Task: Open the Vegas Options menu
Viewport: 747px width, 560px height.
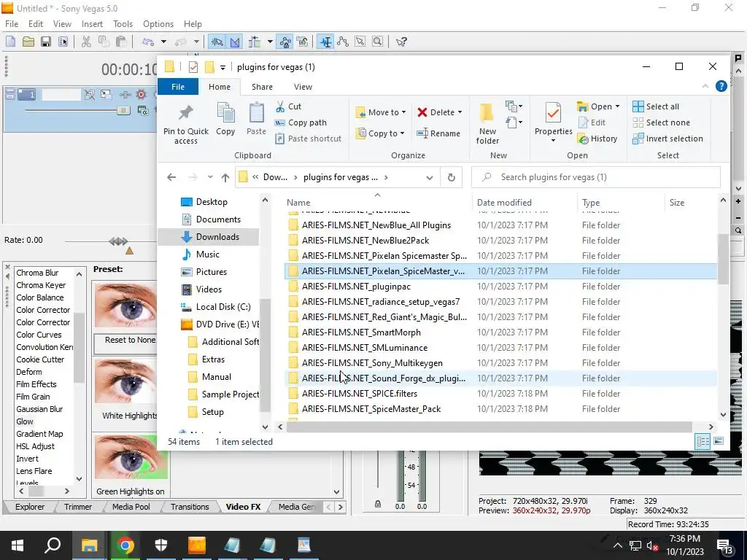Action: (x=158, y=24)
